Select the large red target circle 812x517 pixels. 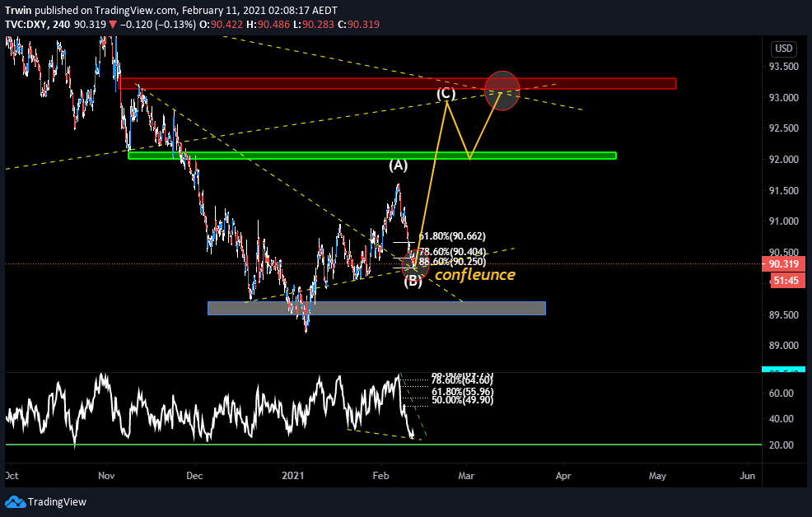pos(502,91)
